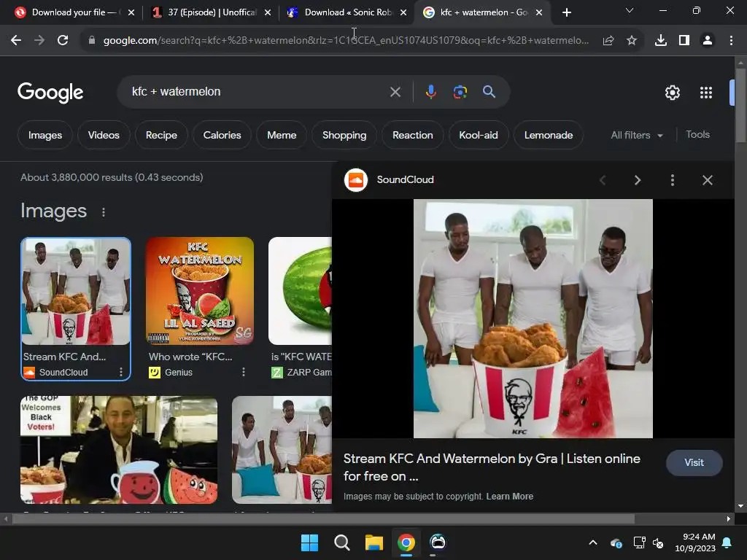Go back using browser back arrow

click(x=16, y=41)
